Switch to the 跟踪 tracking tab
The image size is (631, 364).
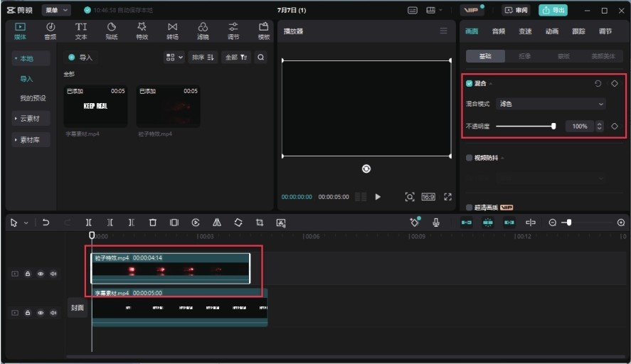pyautogui.click(x=578, y=31)
